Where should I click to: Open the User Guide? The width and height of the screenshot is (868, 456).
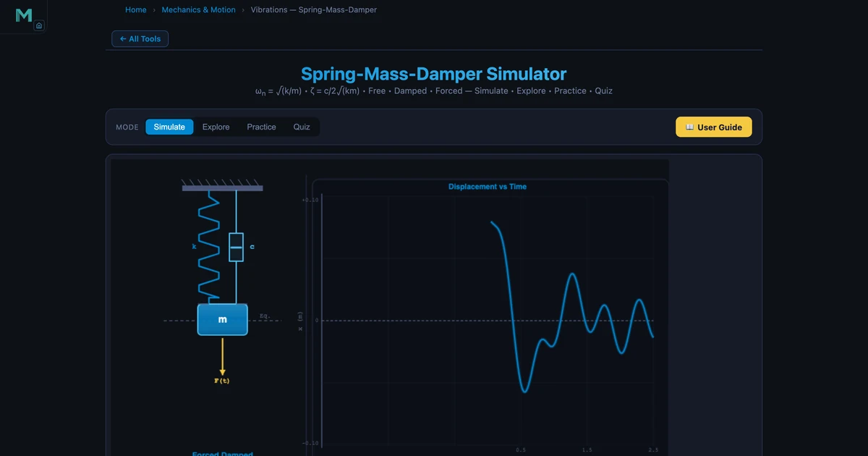(x=714, y=127)
